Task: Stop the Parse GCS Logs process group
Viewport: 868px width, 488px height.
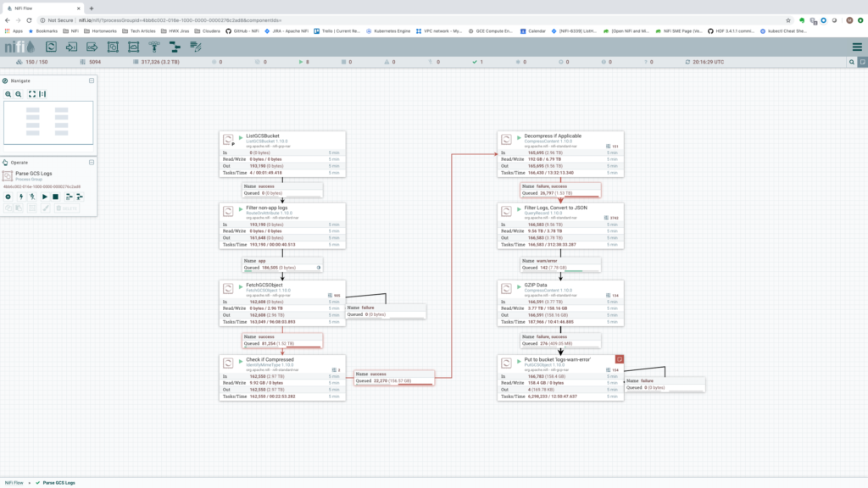Action: click(56, 197)
